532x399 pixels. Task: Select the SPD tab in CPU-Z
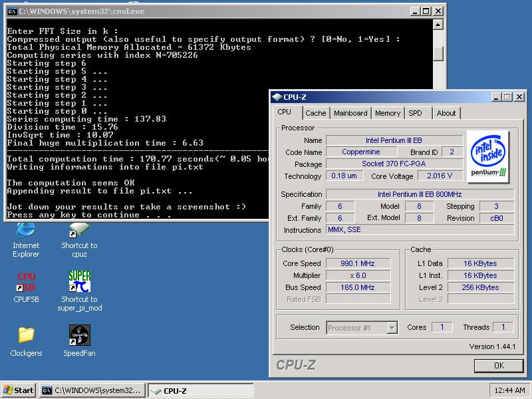tap(415, 113)
